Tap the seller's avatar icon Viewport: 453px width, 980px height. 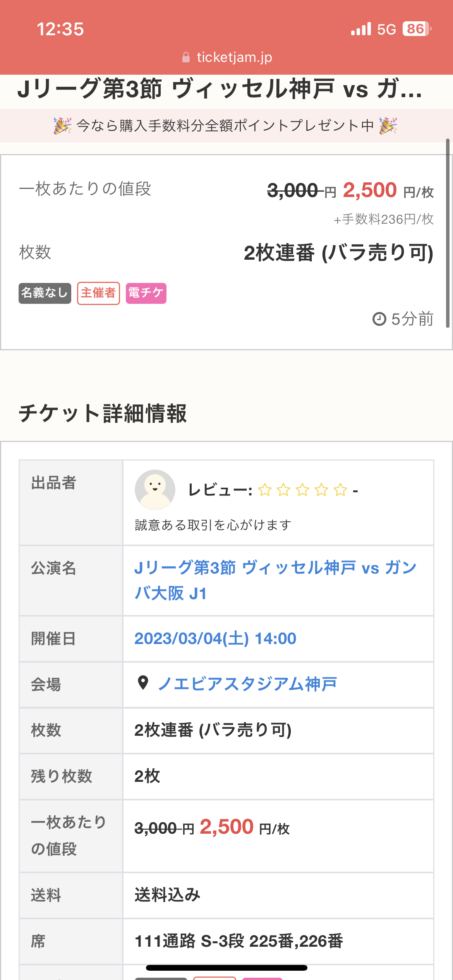(155, 490)
